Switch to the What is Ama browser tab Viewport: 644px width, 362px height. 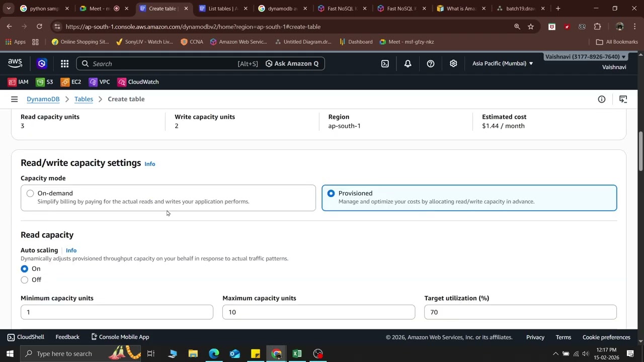coord(461,9)
